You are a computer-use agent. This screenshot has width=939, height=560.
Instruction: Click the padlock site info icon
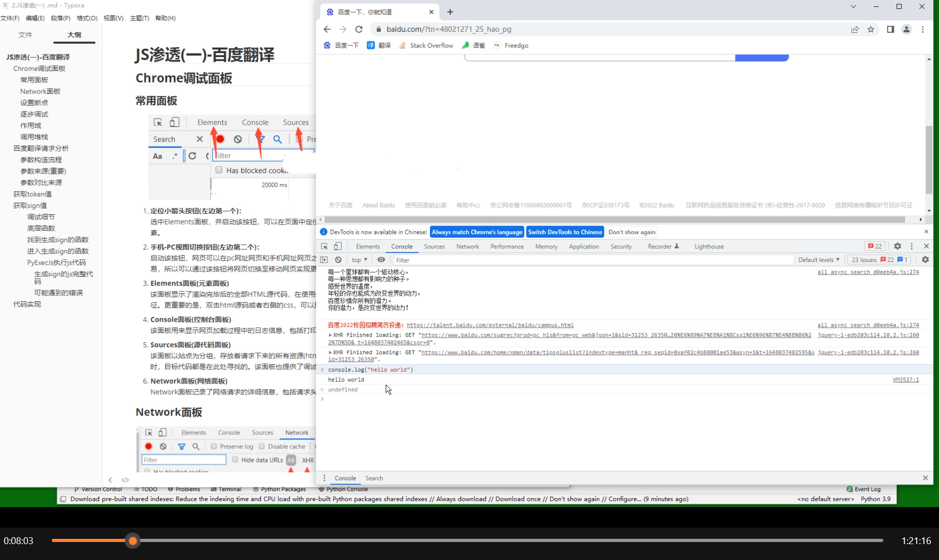click(x=378, y=29)
